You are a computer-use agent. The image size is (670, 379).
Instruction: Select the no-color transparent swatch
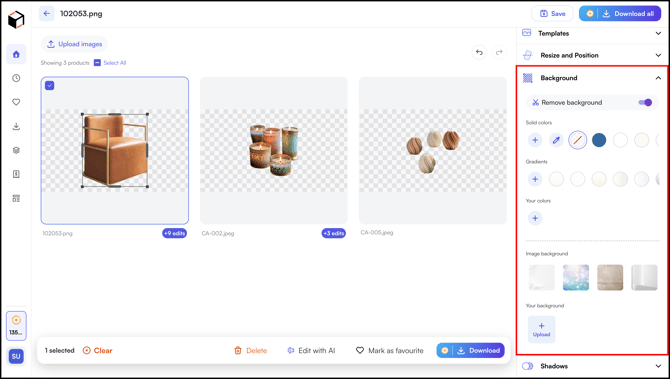(578, 140)
